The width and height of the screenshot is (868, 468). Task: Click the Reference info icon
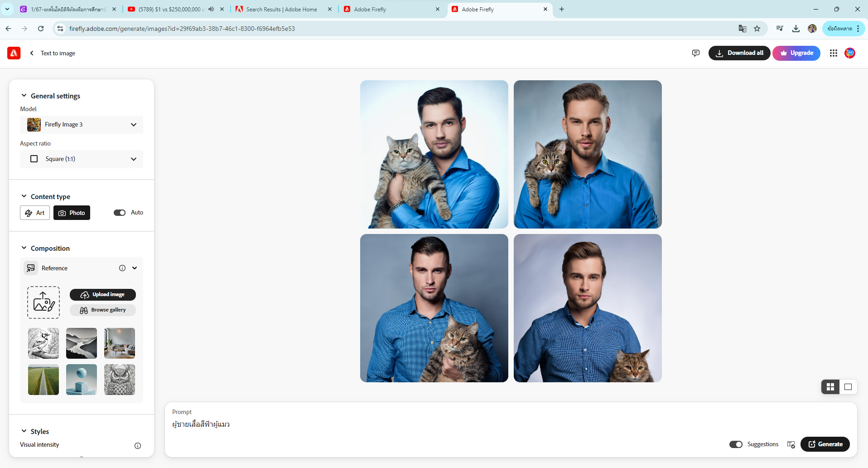(122, 268)
